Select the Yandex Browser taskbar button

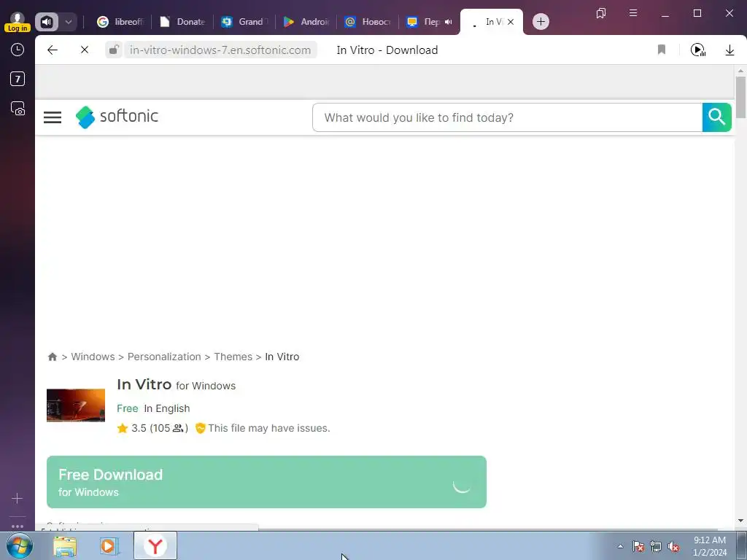[155, 545]
